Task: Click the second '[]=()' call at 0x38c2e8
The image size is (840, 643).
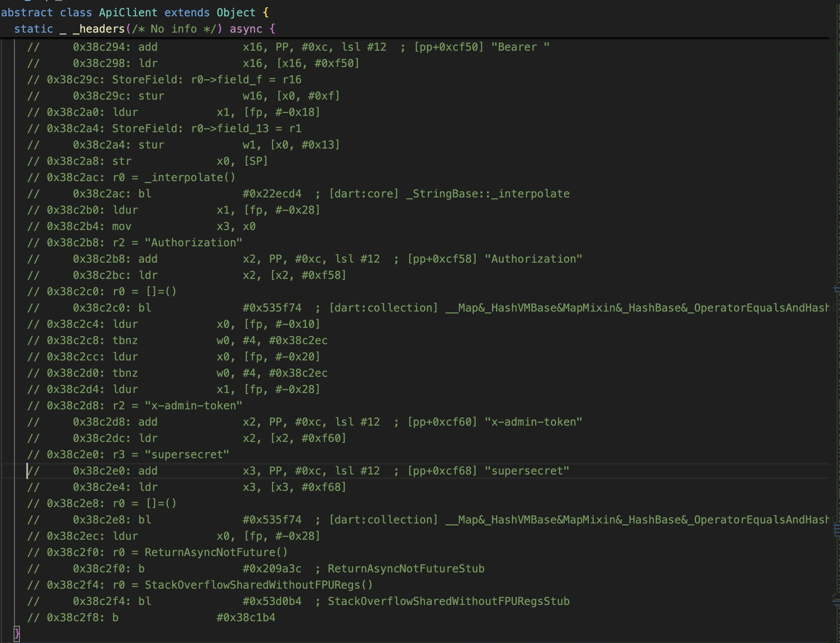Action: [x=102, y=504]
